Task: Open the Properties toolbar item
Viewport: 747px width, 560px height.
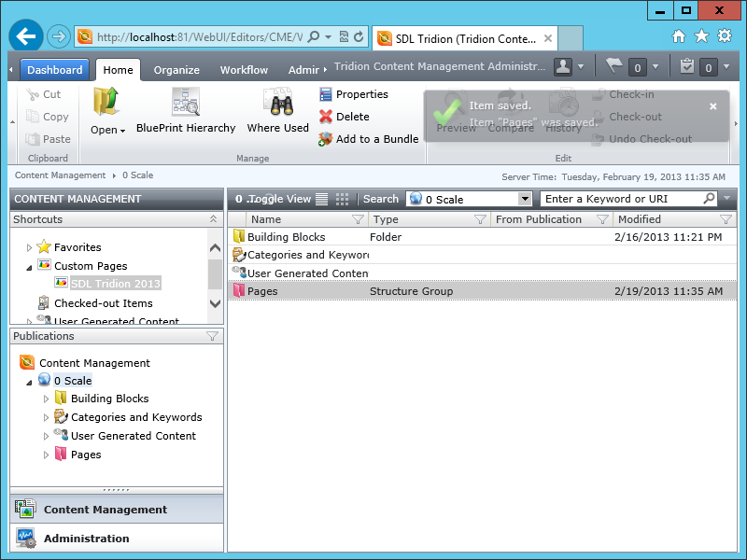Action: pos(353,94)
